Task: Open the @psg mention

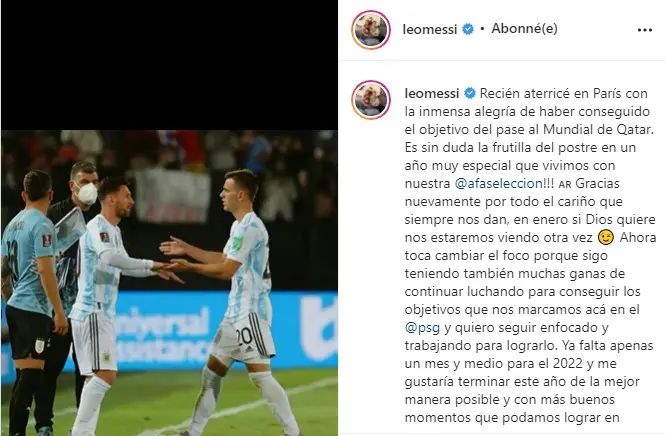Action: pos(422,328)
